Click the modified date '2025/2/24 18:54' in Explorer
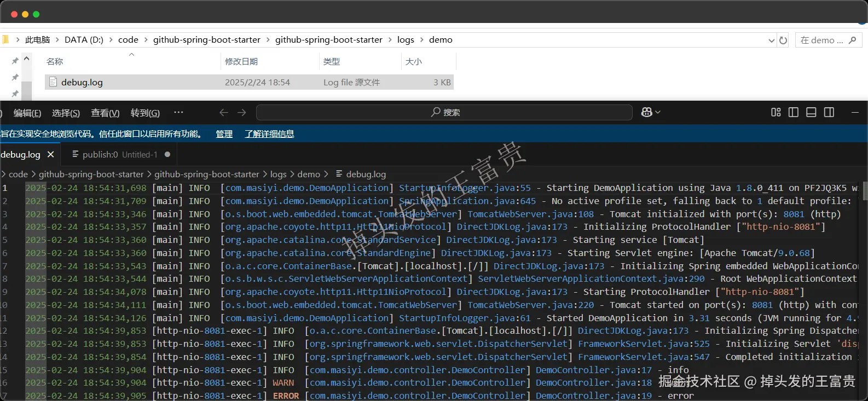 (x=257, y=82)
